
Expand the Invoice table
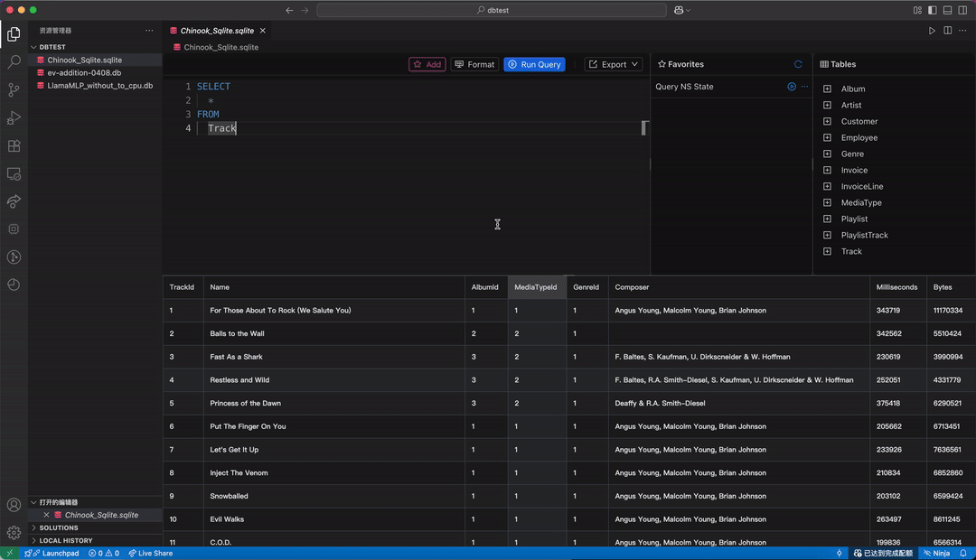[827, 170]
